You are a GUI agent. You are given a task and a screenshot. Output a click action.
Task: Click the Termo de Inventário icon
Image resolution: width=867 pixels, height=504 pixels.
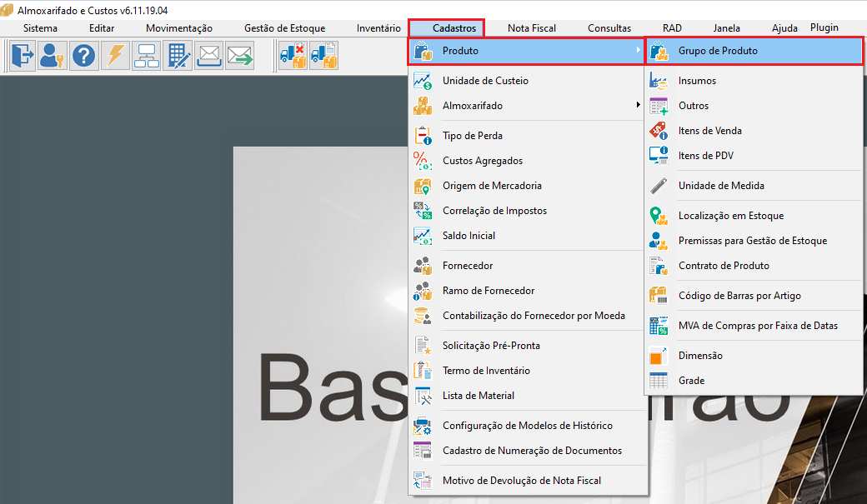423,370
